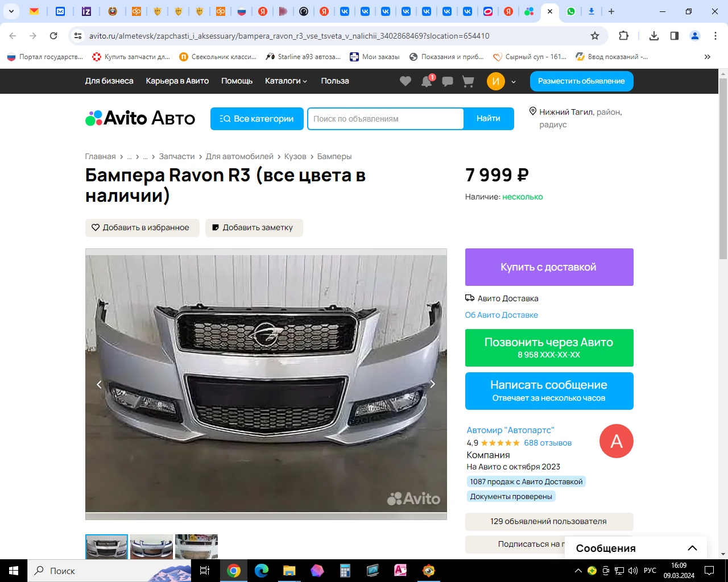Show hidden system tray icons

coord(578,571)
